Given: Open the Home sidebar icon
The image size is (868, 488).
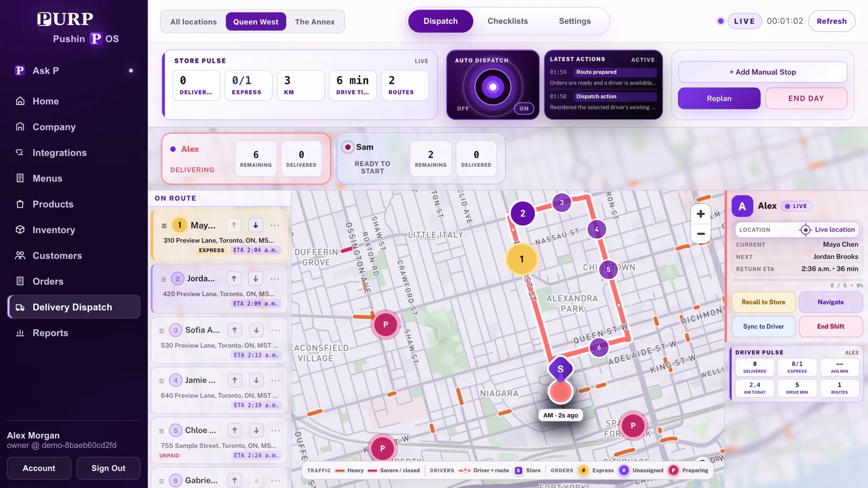Looking at the screenshot, I should [20, 101].
